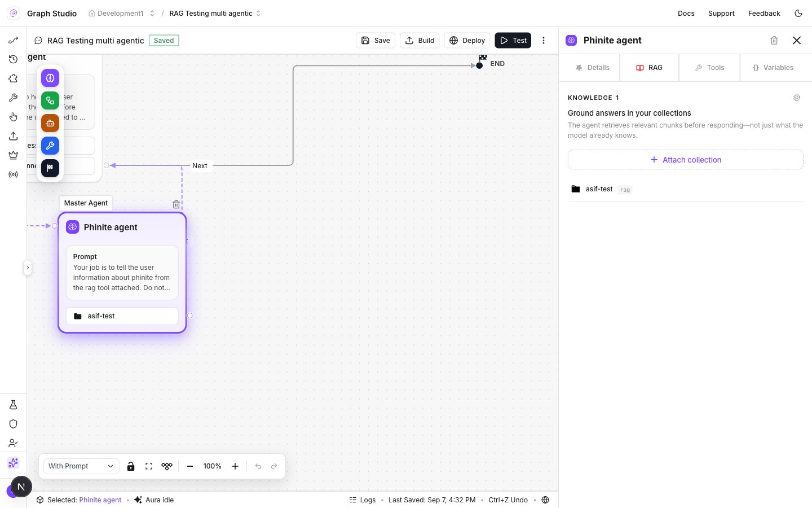Click the Graph Studio logo

[x=14, y=14]
